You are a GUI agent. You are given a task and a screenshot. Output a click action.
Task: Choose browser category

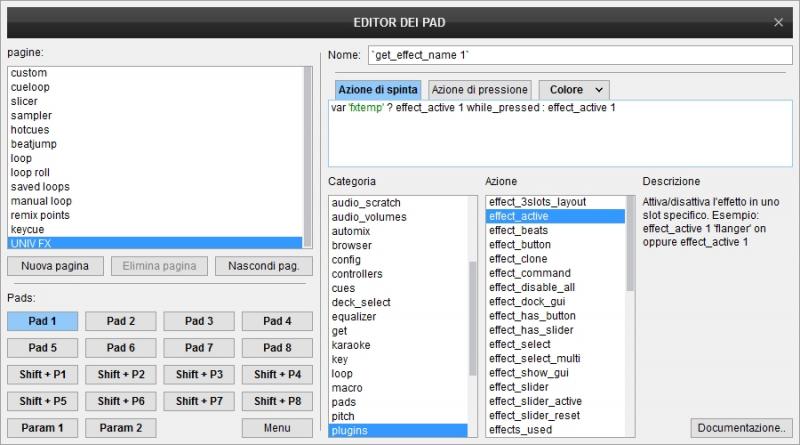coord(398,245)
